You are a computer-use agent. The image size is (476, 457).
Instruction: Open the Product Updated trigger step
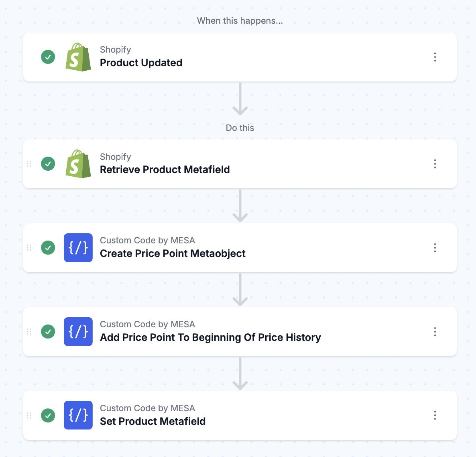coord(240,57)
